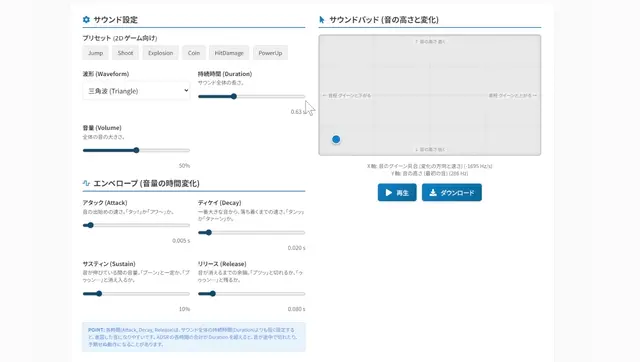Click the 0.020 s decay value
Image resolution: width=640 pixels, height=362 pixels.
(296, 248)
